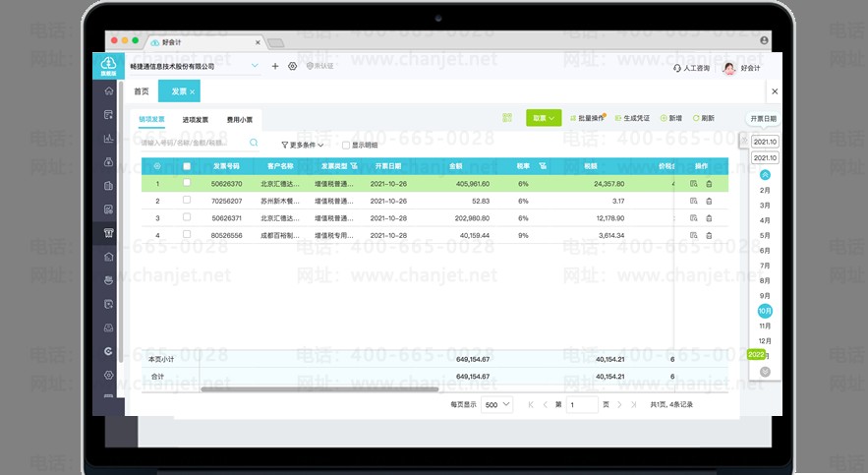Open the chart report icon in the sidebar
Screen dimensions: 868x475
coord(108,139)
